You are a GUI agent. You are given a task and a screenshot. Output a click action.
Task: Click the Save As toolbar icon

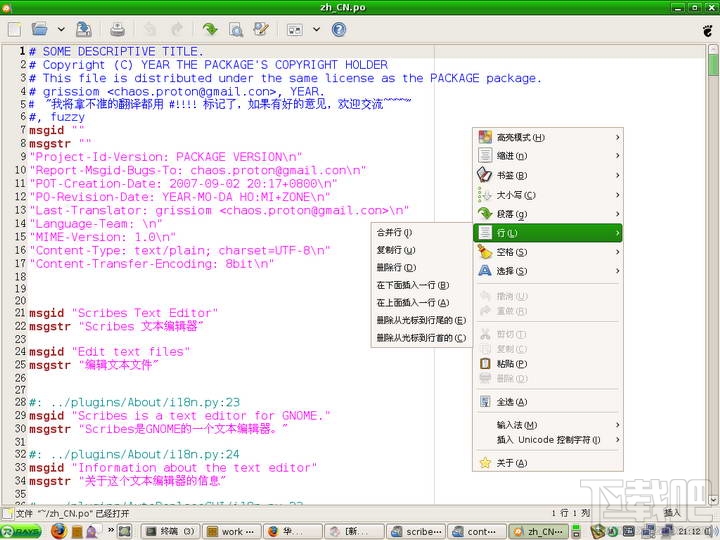pyautogui.click(x=84, y=30)
